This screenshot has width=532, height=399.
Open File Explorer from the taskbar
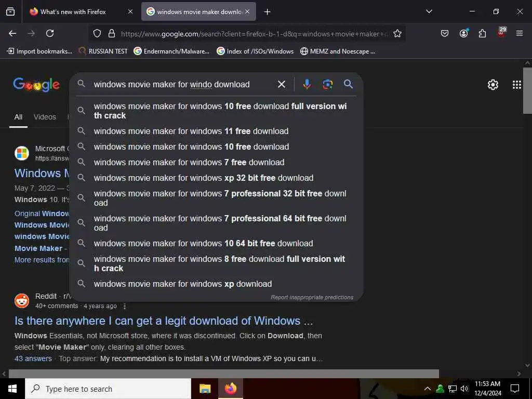(205, 389)
